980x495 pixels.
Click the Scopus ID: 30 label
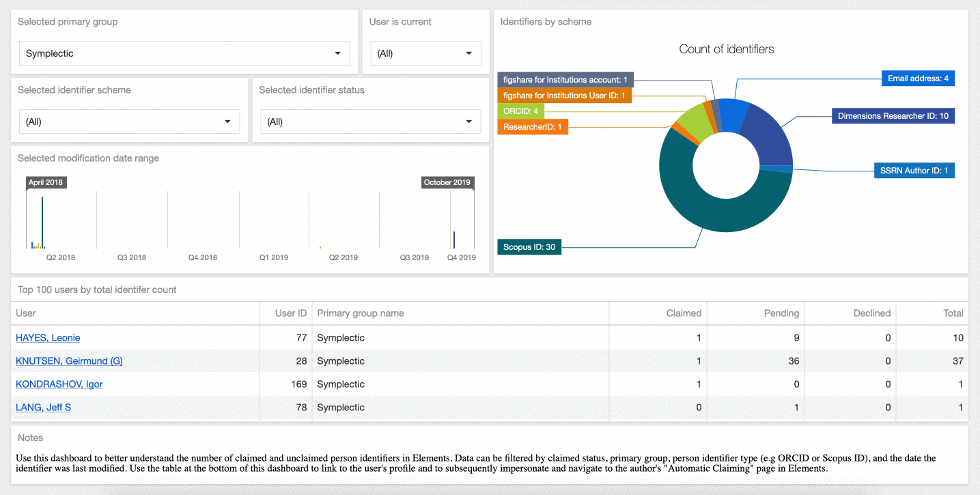pyautogui.click(x=529, y=247)
